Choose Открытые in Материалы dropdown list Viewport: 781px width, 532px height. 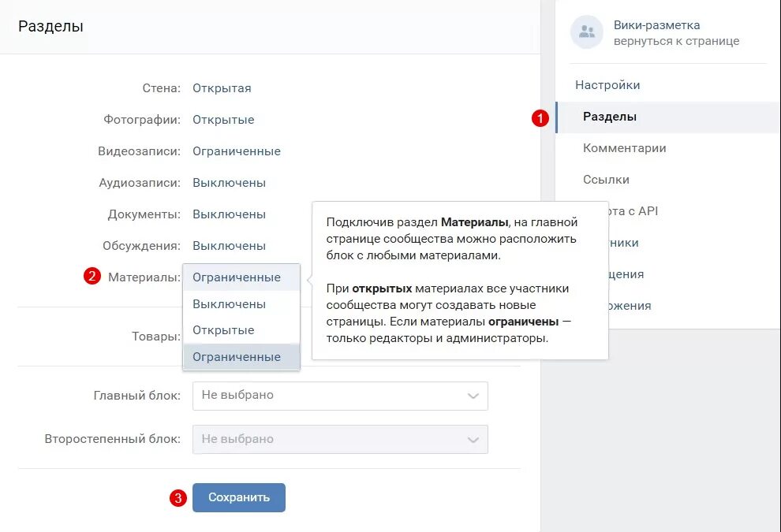pyautogui.click(x=241, y=330)
